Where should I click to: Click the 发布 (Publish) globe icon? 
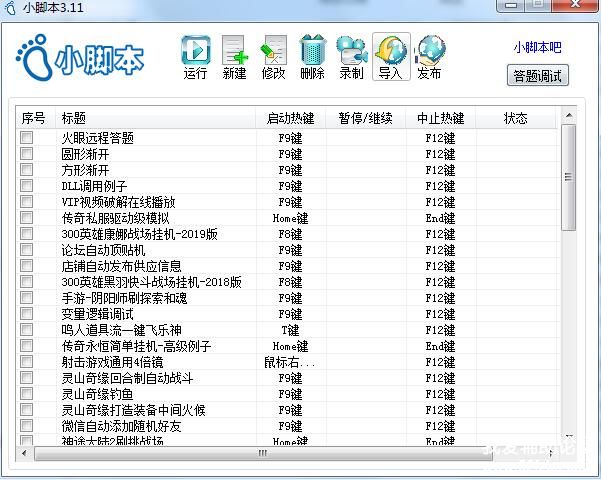click(429, 57)
